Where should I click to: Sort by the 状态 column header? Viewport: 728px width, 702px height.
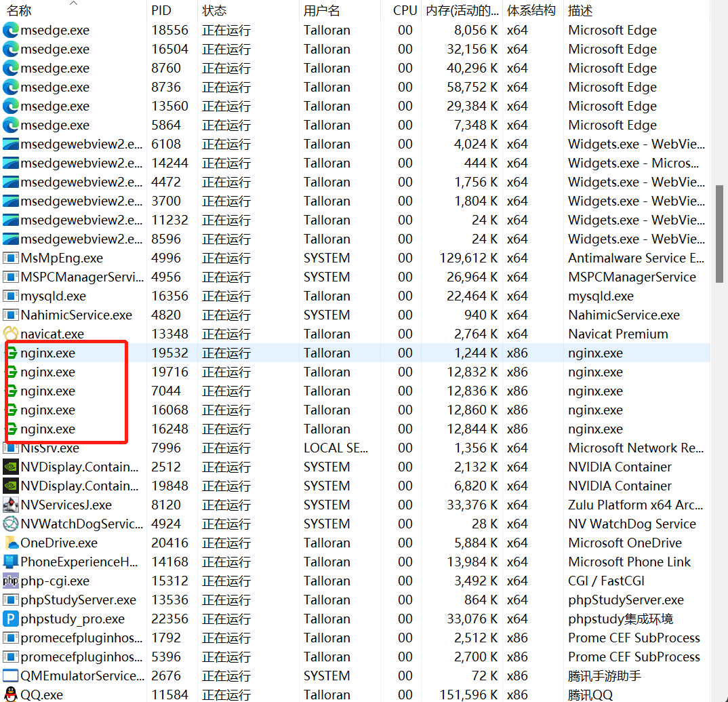coord(214,11)
